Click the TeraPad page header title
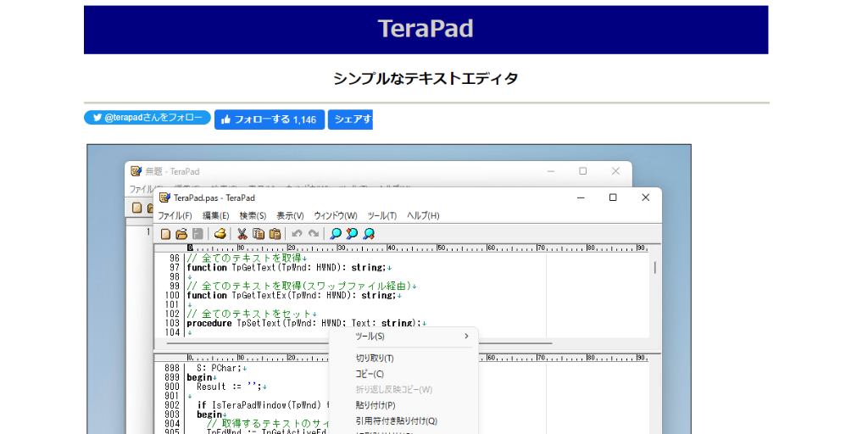Viewport: 868px width, 434px height. 426,29
